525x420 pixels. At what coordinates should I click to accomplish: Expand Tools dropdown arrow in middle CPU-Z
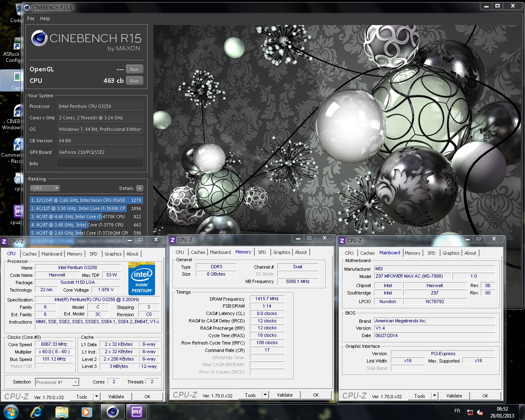point(265,395)
